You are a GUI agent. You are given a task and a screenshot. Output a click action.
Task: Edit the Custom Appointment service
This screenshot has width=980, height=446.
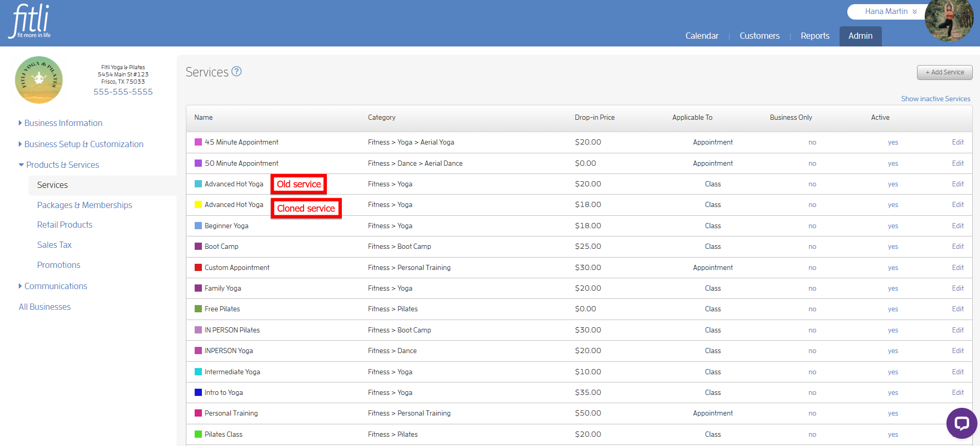[x=958, y=267]
